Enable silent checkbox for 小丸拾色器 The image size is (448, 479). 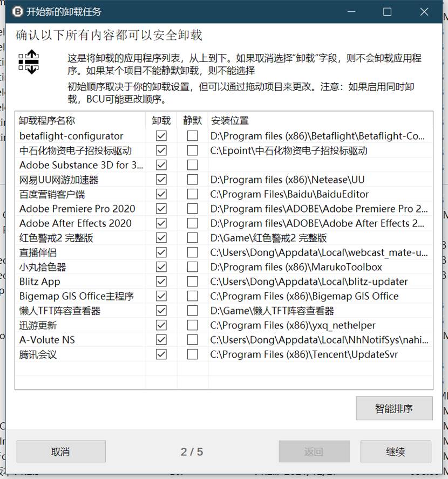193,267
